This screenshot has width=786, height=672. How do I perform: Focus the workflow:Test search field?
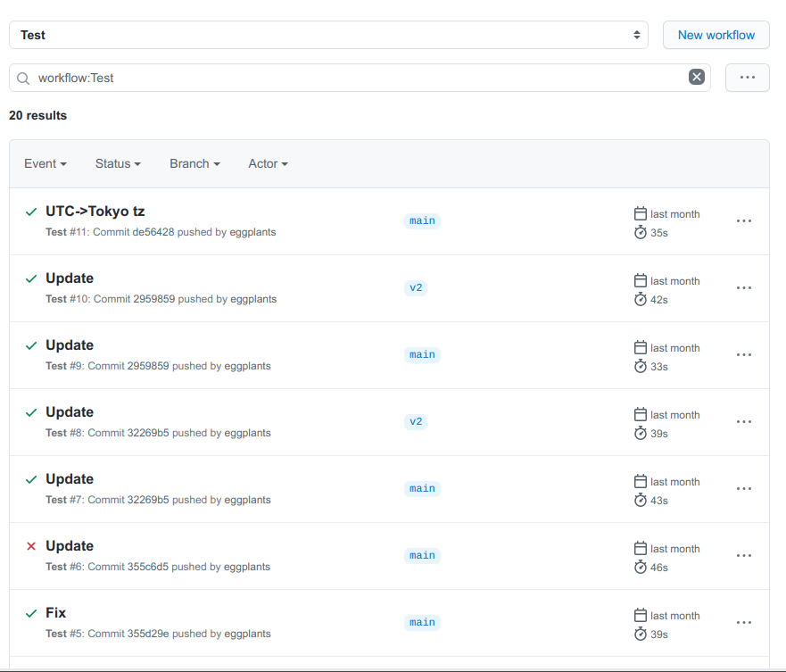[x=360, y=78]
